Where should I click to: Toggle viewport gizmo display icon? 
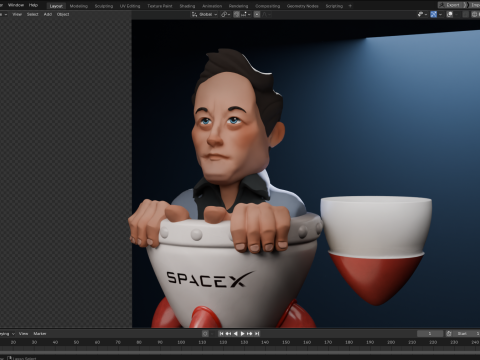(433, 14)
